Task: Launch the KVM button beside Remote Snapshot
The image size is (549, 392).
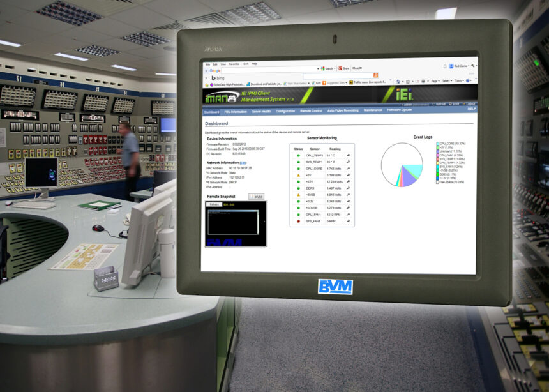Action: coord(256,197)
